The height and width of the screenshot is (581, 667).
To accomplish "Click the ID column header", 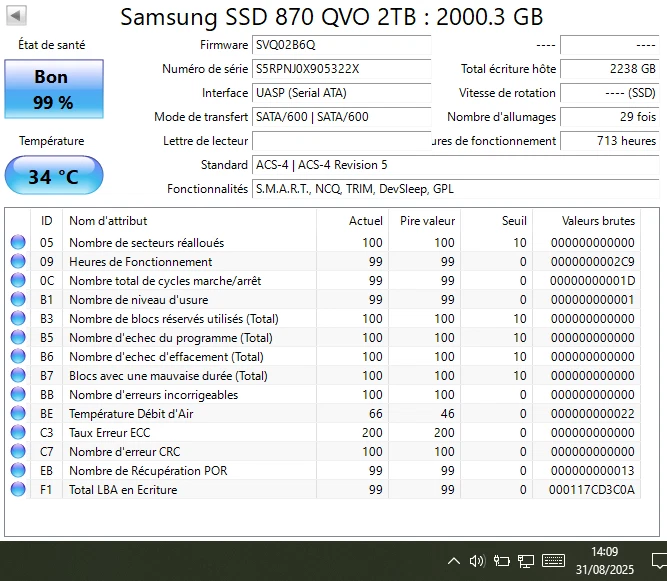I will (x=46, y=221).
